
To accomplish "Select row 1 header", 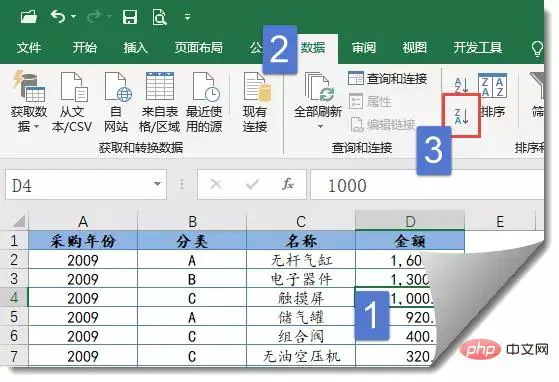I will click(x=14, y=241).
